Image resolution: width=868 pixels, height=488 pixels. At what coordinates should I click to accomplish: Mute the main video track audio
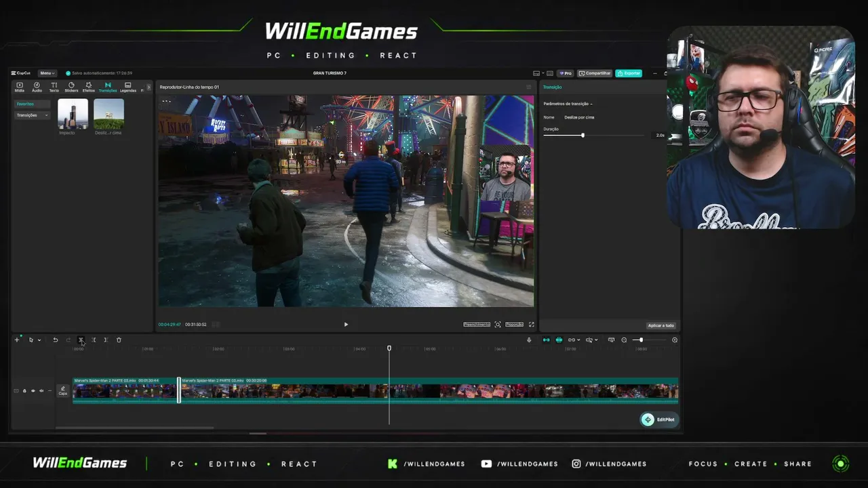[41, 390]
